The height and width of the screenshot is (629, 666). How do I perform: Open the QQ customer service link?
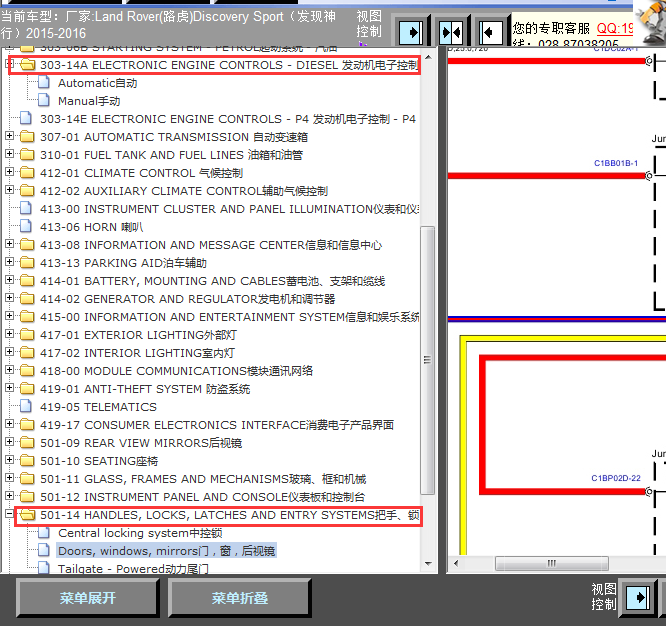[x=615, y=28]
